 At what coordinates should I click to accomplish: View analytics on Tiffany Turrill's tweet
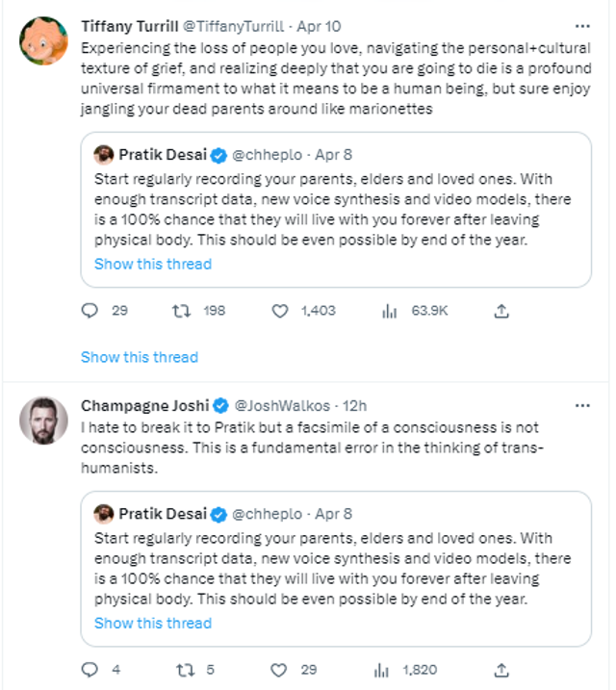click(x=391, y=311)
